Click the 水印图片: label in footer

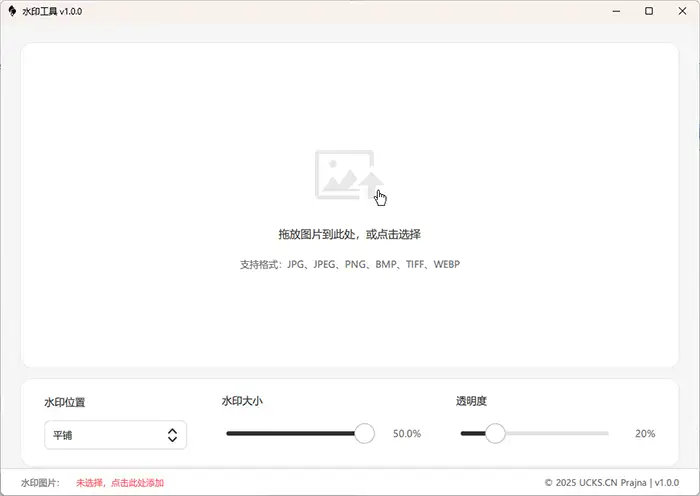tap(40, 483)
